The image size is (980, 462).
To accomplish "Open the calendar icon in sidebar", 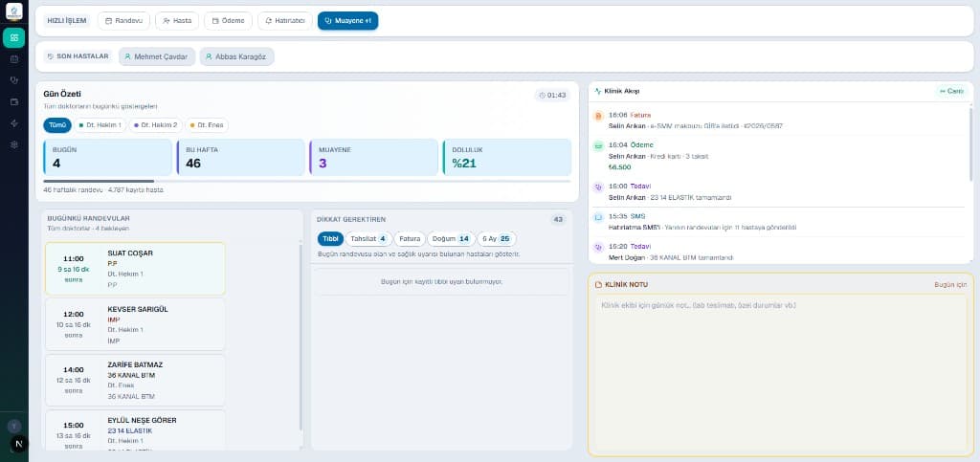I will [13, 59].
